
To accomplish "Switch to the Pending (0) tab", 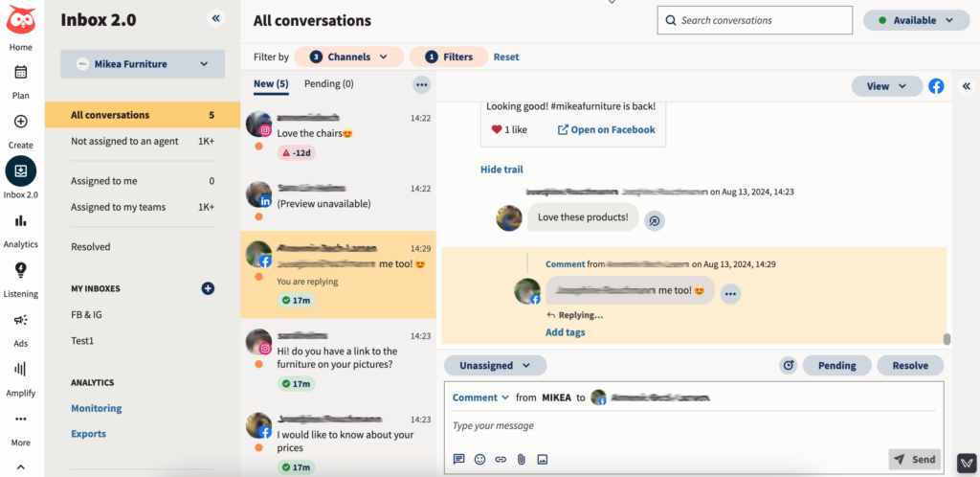I will click(328, 84).
